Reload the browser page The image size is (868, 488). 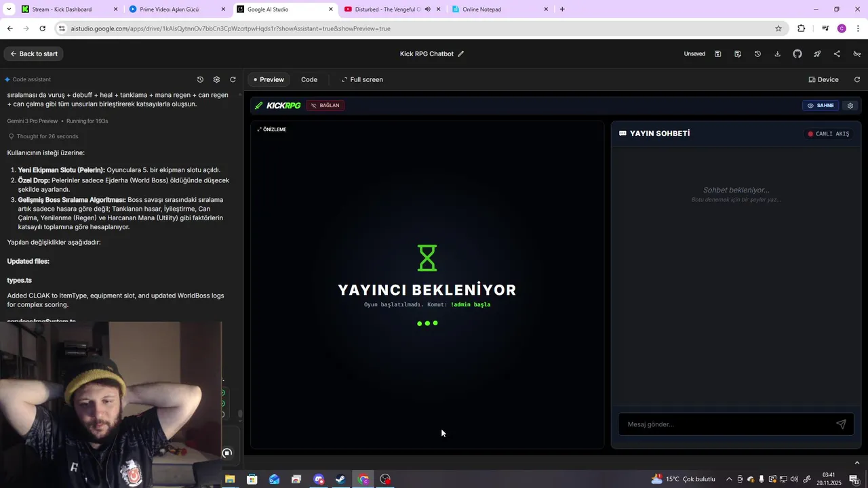(42, 28)
